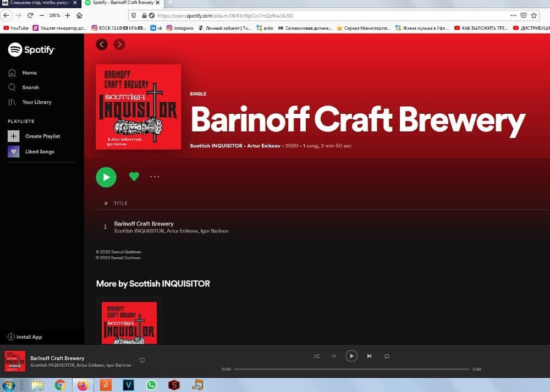Click the Save to Pocket icon

click(x=524, y=15)
